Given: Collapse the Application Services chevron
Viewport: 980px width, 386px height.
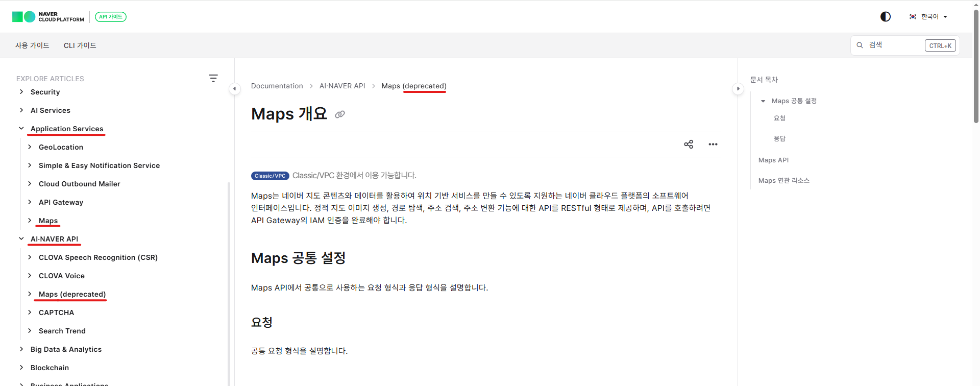Looking at the screenshot, I should coord(21,129).
